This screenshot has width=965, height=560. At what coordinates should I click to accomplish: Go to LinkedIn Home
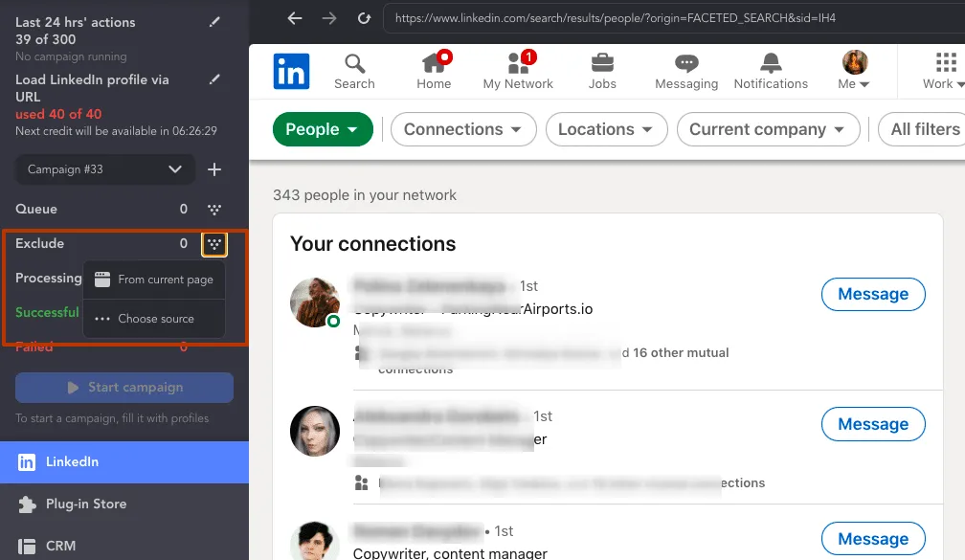[x=434, y=72]
